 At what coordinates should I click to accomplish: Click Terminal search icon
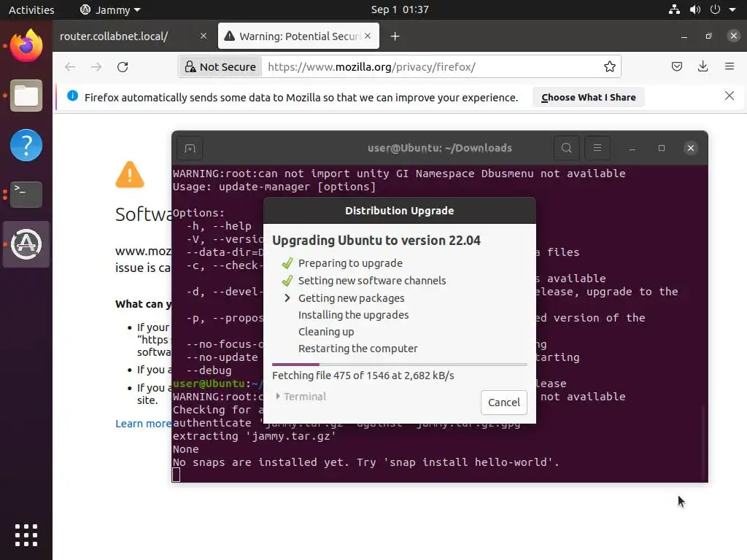pos(566,148)
